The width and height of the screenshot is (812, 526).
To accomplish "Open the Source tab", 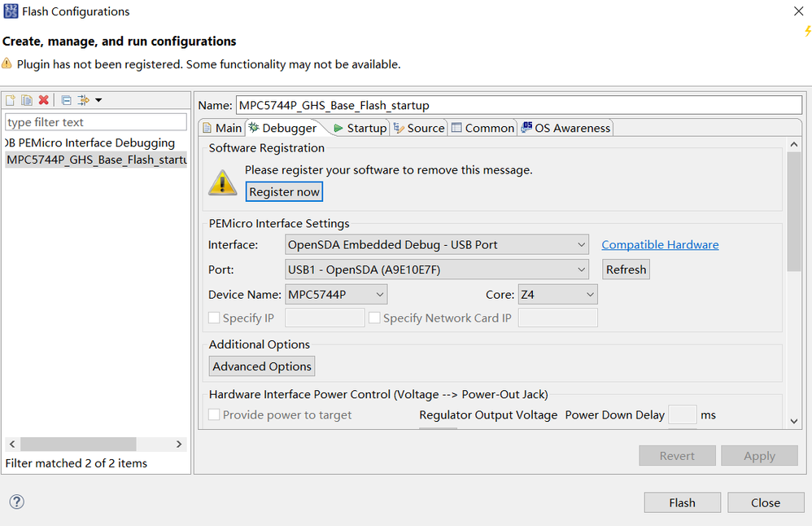I will (419, 128).
